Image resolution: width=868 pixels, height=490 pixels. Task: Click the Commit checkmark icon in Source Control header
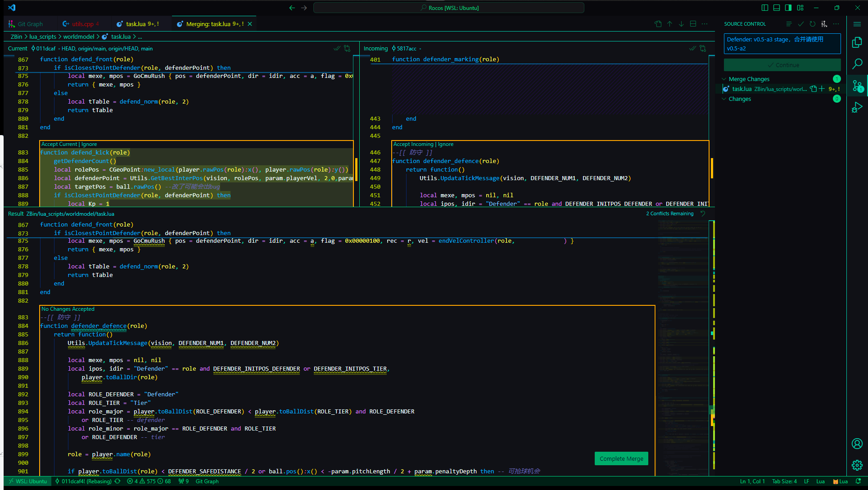pyautogui.click(x=800, y=24)
